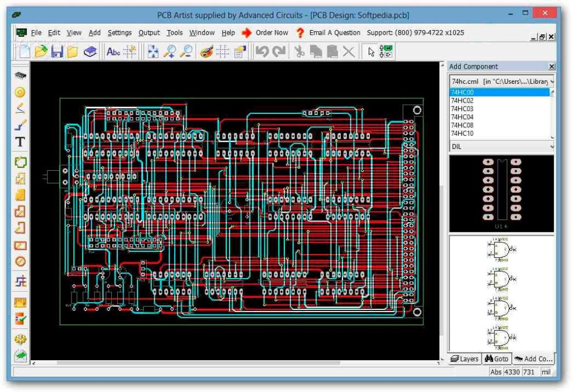Open the color palette icon
Screen dimensions: 572x392
(x=206, y=52)
